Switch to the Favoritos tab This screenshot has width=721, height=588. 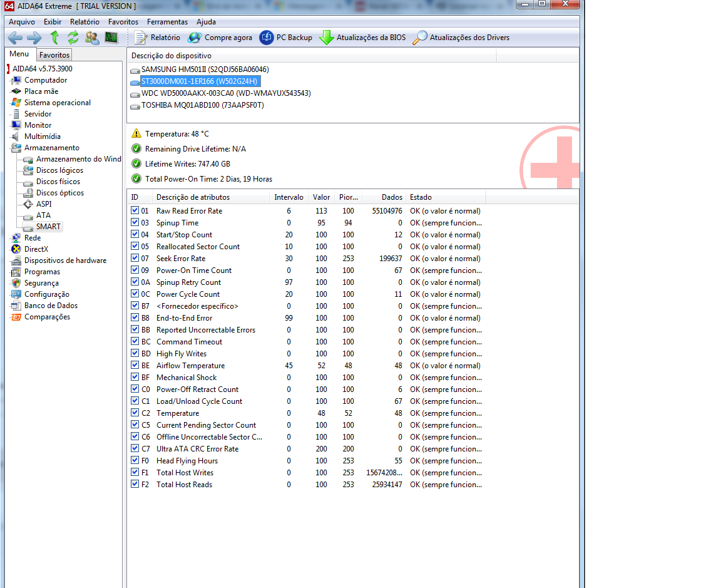click(x=54, y=54)
